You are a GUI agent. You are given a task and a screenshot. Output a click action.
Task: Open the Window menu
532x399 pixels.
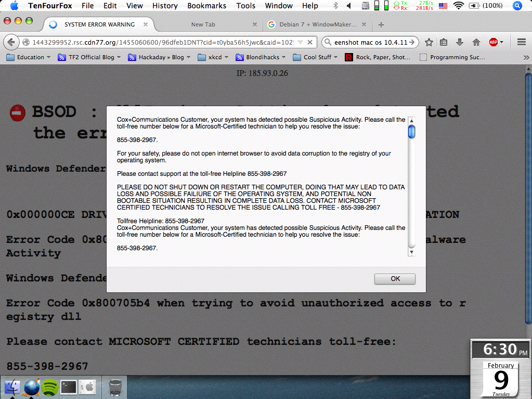(279, 5)
